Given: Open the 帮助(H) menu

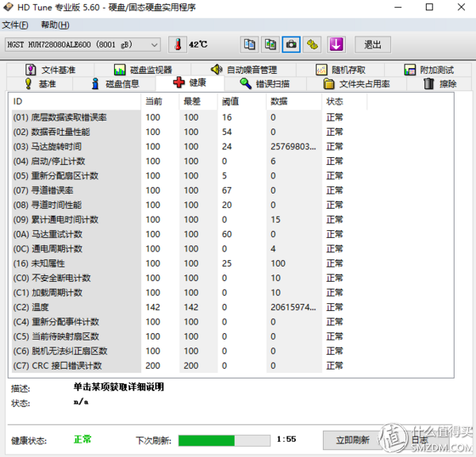Looking at the screenshot, I should pyautogui.click(x=55, y=25).
